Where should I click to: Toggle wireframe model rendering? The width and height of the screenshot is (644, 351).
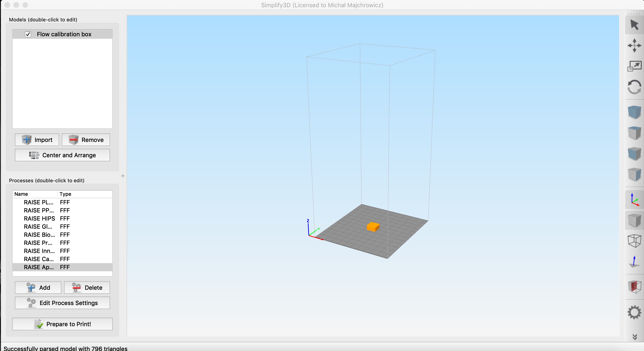coord(635,241)
